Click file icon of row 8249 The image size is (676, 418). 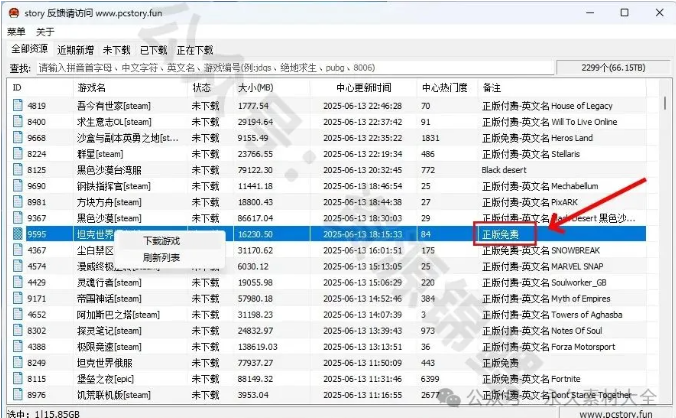coord(18,362)
